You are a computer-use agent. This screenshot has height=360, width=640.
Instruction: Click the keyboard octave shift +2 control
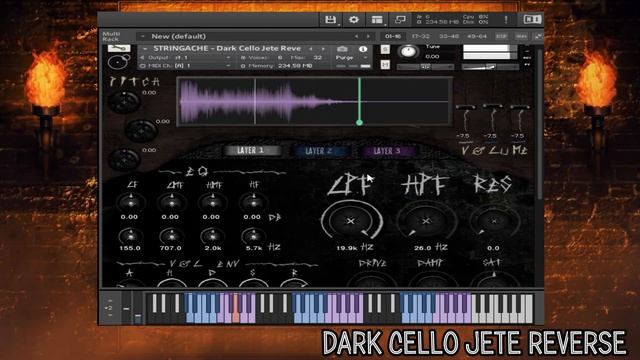point(109,308)
